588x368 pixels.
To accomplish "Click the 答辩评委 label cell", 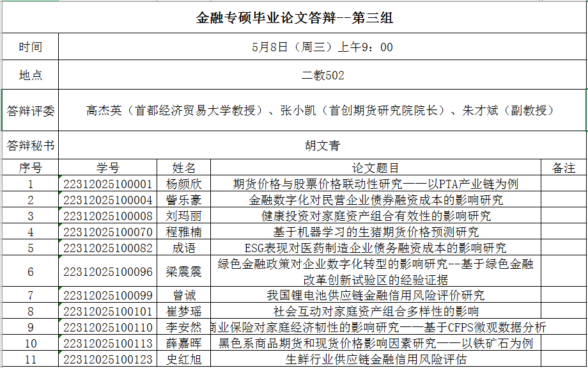I will point(30,110).
